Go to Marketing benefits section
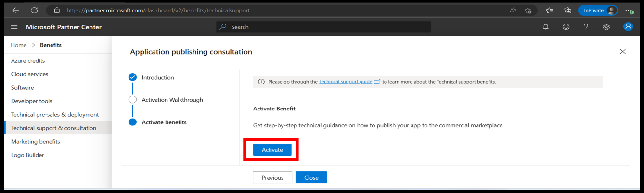 [x=36, y=142]
